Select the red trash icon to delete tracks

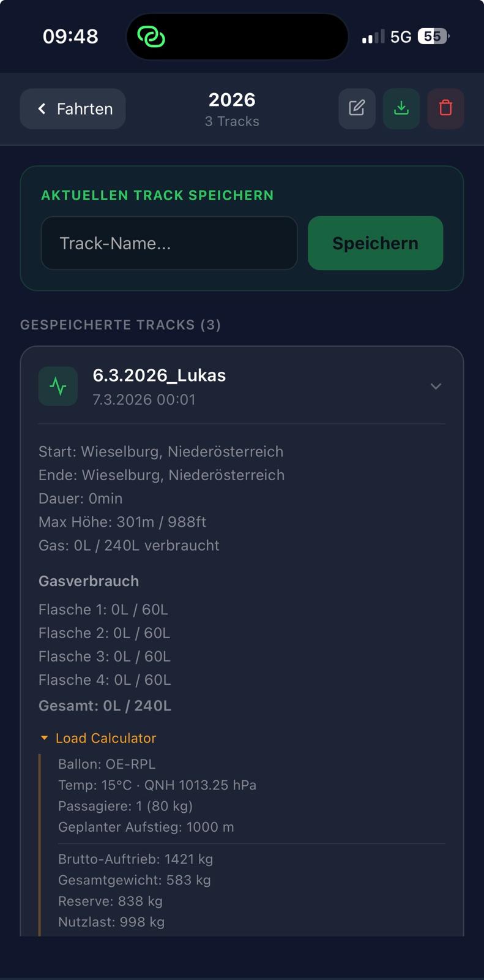(x=445, y=108)
